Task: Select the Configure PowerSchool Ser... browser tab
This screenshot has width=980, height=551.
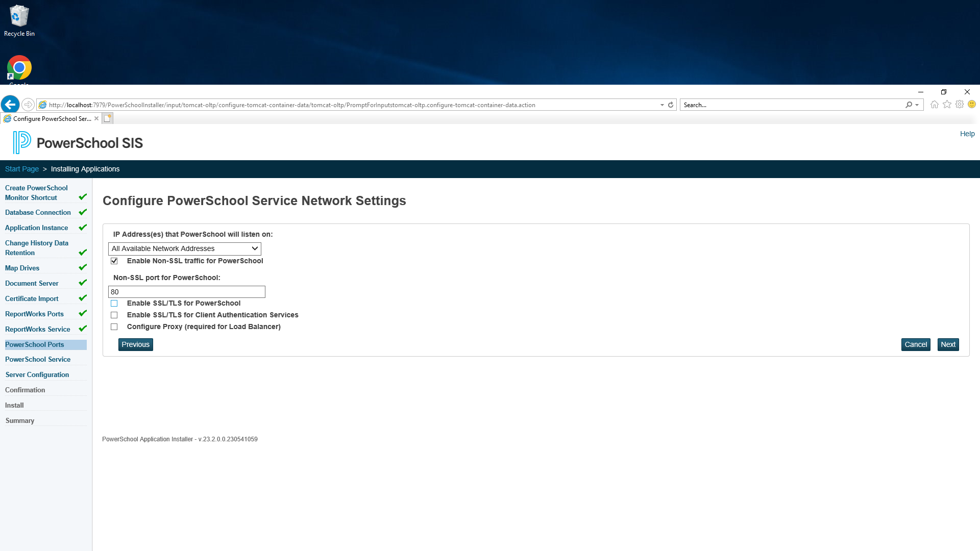Action: 51,118
